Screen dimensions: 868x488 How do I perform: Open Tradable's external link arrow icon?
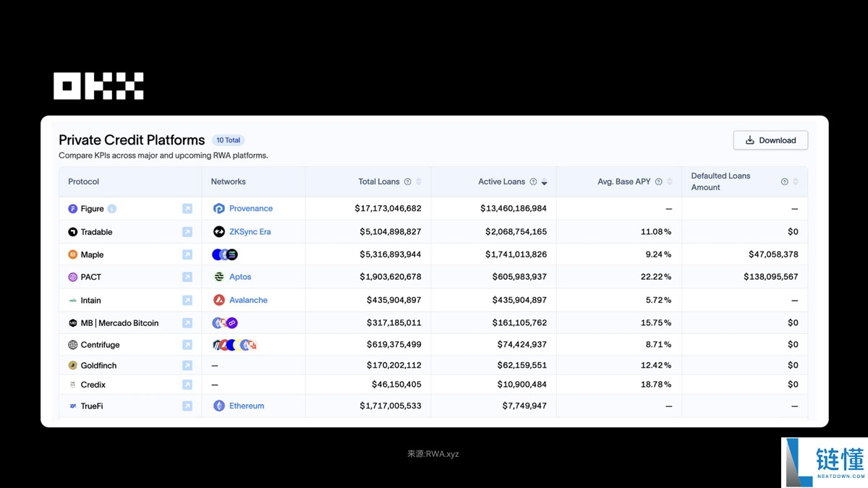187,232
